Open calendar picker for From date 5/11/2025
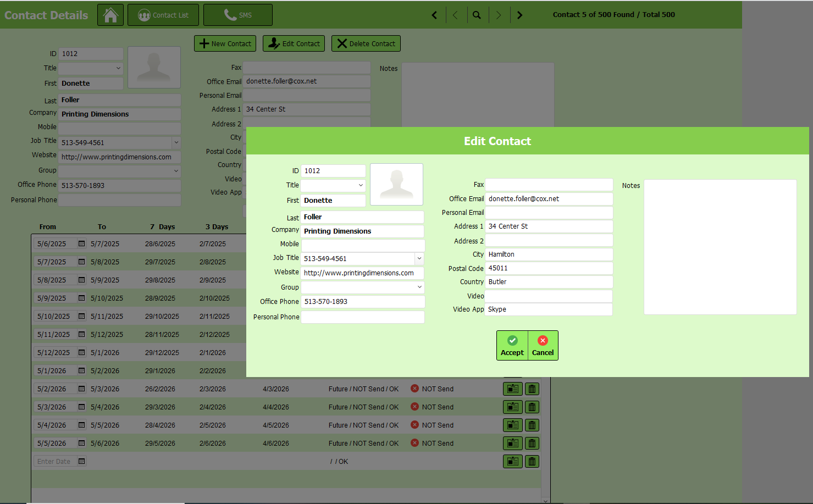Screen dimensions: 813x504 [81, 334]
